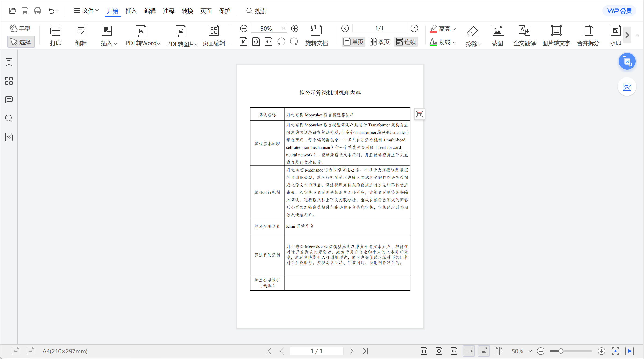Click the 合并拆分 merge split tool

click(588, 35)
